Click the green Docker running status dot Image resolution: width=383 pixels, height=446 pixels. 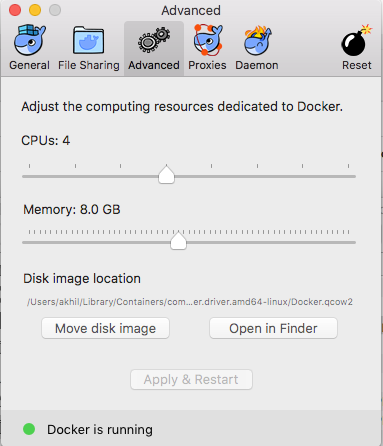pos(29,429)
